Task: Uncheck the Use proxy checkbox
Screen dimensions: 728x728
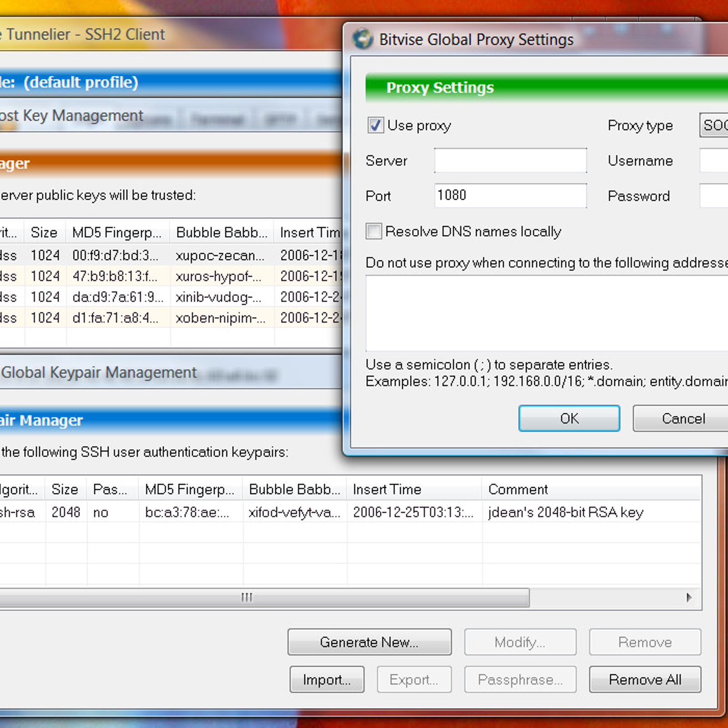Action: click(375, 125)
